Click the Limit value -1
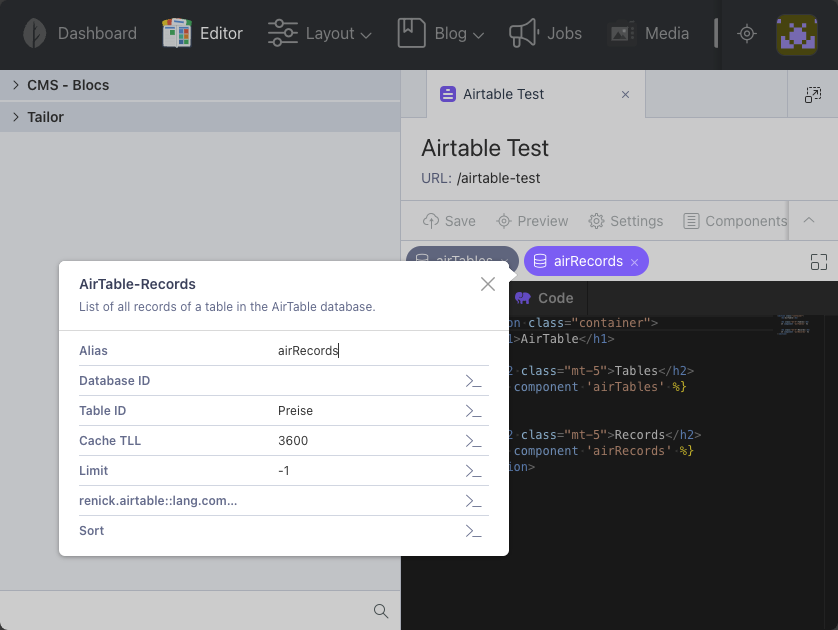The image size is (838, 630). [284, 470]
